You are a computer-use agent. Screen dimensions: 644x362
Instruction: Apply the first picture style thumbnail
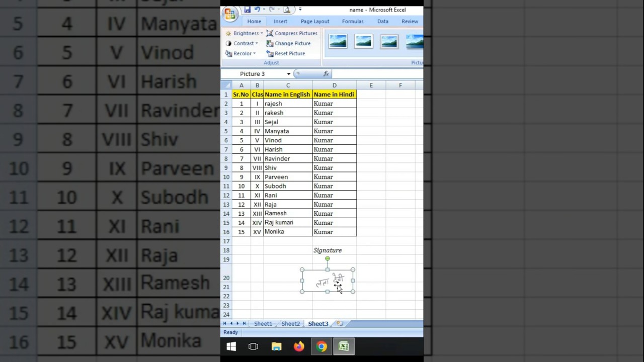coord(338,41)
